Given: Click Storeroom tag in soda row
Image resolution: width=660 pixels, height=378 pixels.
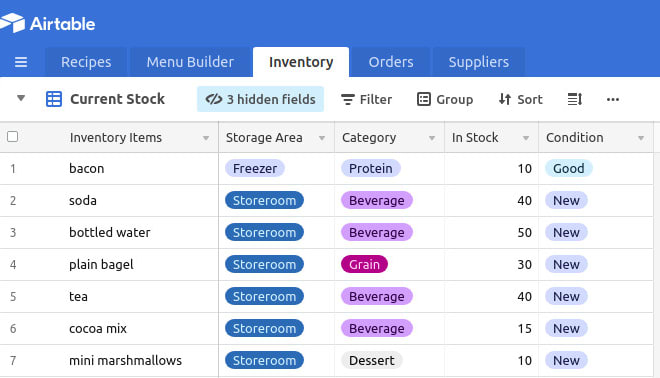Looking at the screenshot, I should (264, 200).
